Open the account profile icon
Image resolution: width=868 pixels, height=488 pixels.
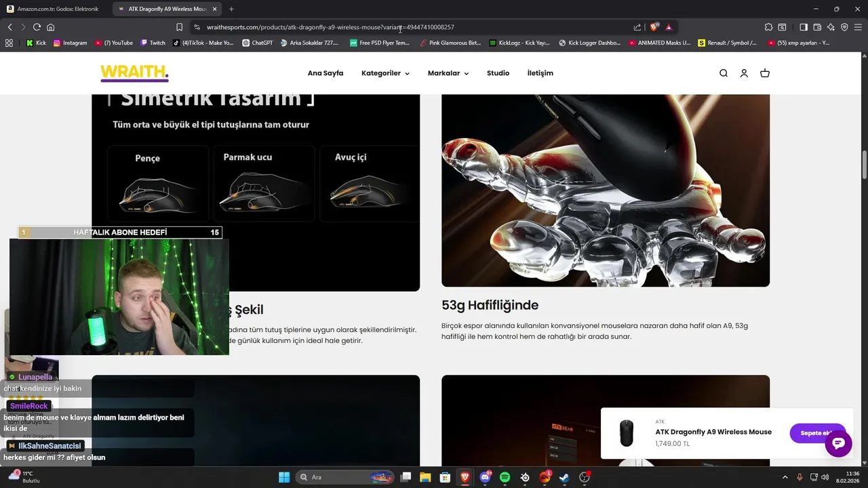(744, 73)
